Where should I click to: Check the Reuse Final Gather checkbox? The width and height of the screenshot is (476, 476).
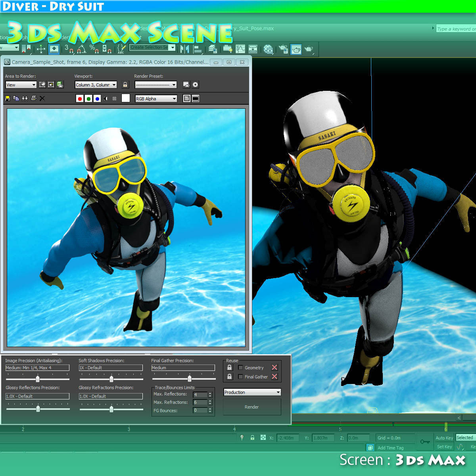(x=240, y=376)
